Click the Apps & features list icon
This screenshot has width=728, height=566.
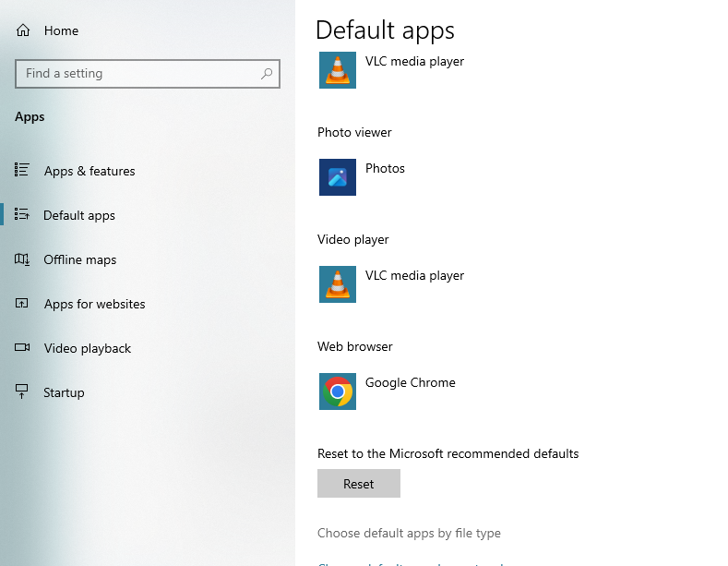[x=22, y=170]
